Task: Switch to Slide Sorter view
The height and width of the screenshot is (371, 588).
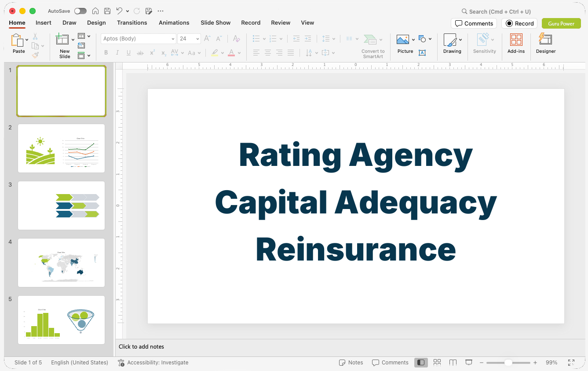Action: [437, 363]
